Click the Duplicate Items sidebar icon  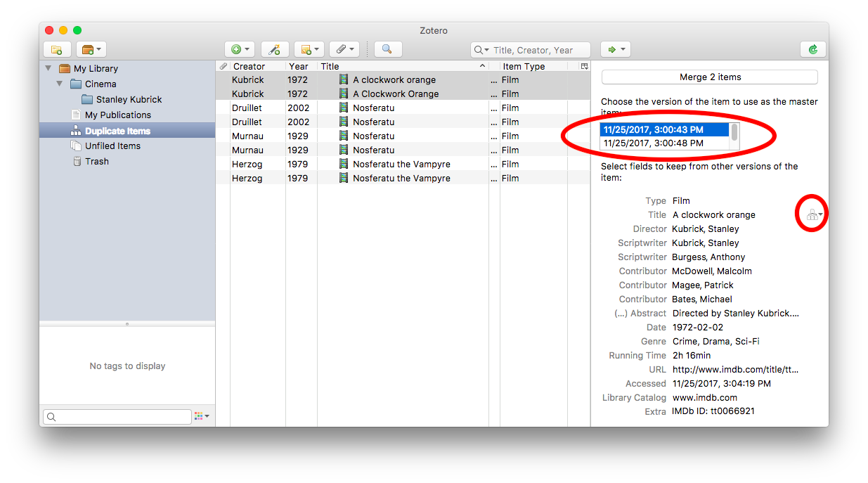tap(77, 131)
